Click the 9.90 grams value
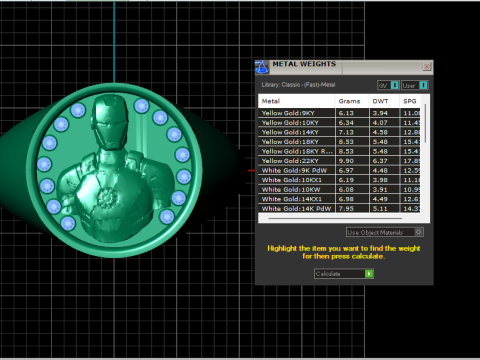Viewport: 480px width, 360px height. 346,161
